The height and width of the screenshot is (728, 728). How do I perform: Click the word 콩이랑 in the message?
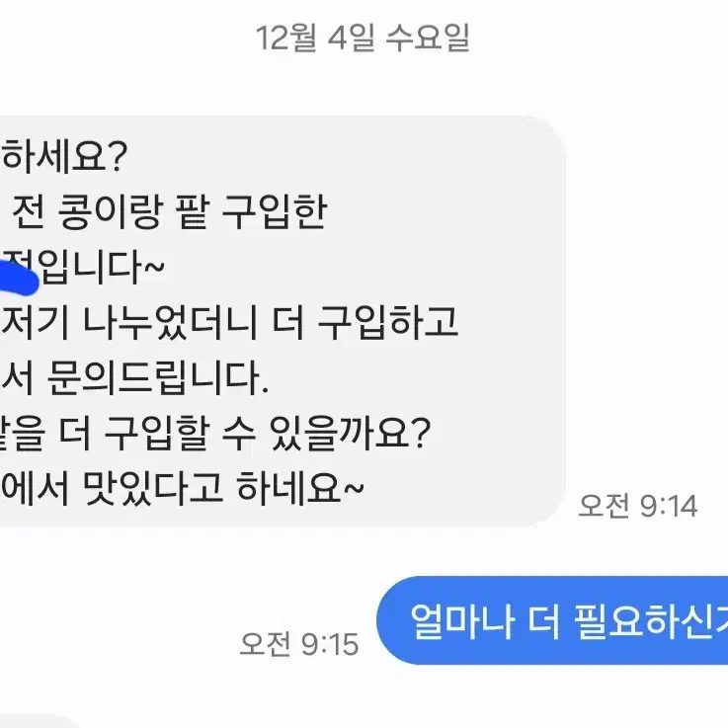point(110,212)
